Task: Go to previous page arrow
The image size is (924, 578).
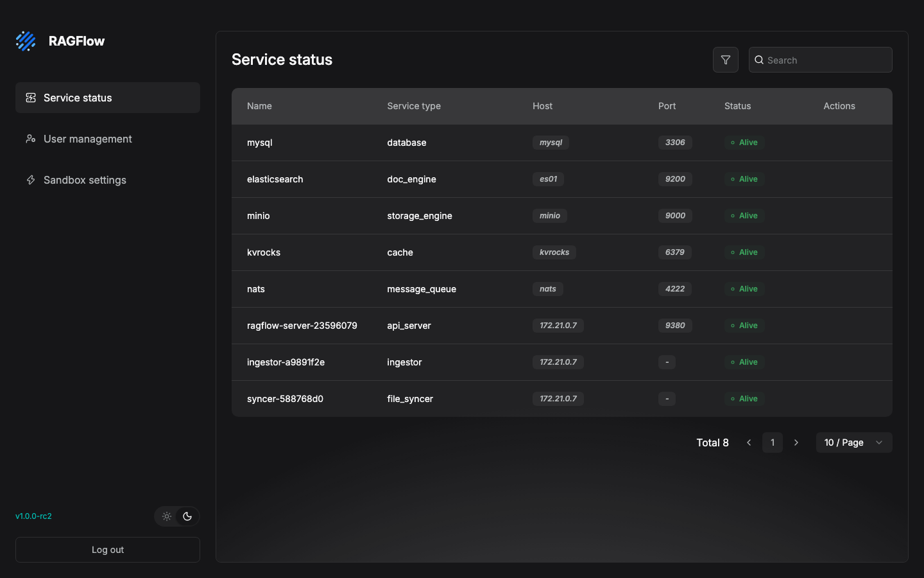Action: coord(749,442)
